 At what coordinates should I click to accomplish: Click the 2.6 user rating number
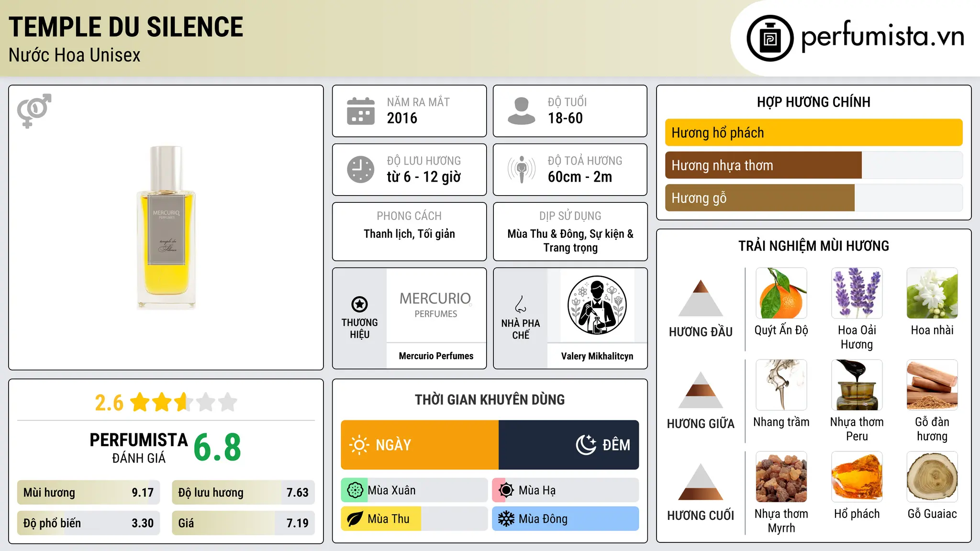click(x=109, y=403)
